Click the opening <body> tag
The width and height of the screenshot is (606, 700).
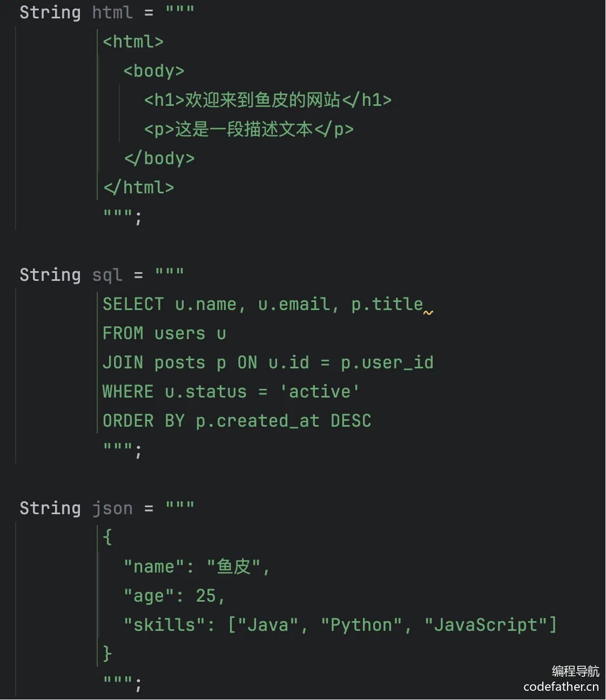pos(154,71)
